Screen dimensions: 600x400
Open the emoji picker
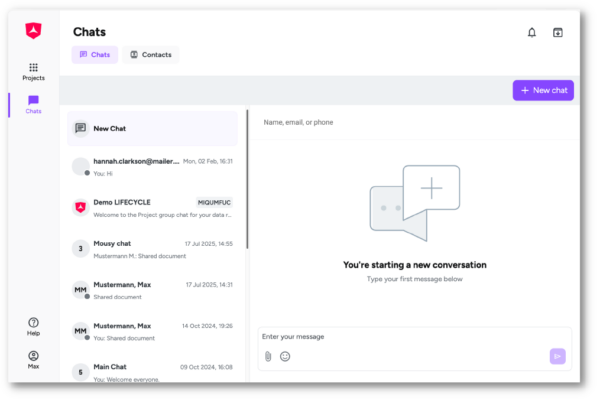click(x=285, y=356)
